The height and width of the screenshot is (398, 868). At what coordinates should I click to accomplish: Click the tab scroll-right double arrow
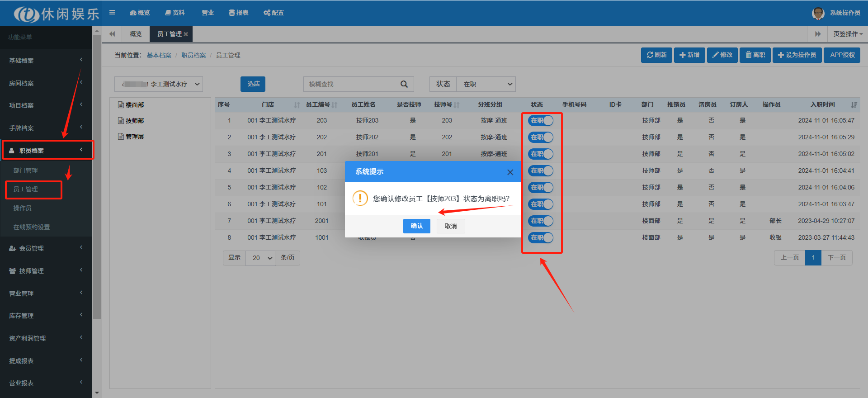coord(817,34)
